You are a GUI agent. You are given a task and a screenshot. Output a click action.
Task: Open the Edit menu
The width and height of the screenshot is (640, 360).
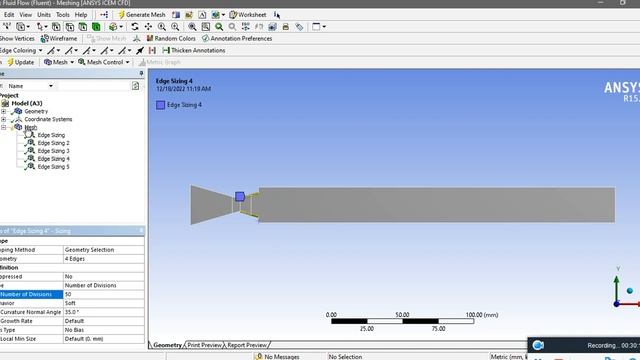[9, 15]
